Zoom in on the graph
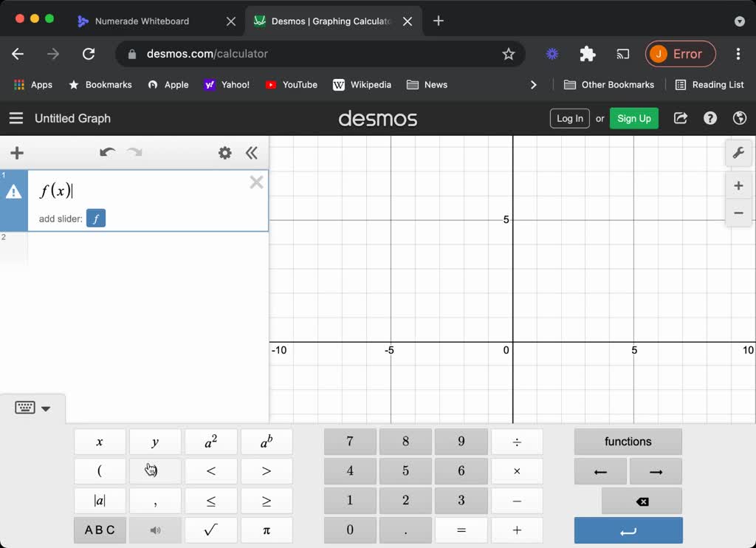Image resolution: width=756 pixels, height=548 pixels. coord(738,185)
